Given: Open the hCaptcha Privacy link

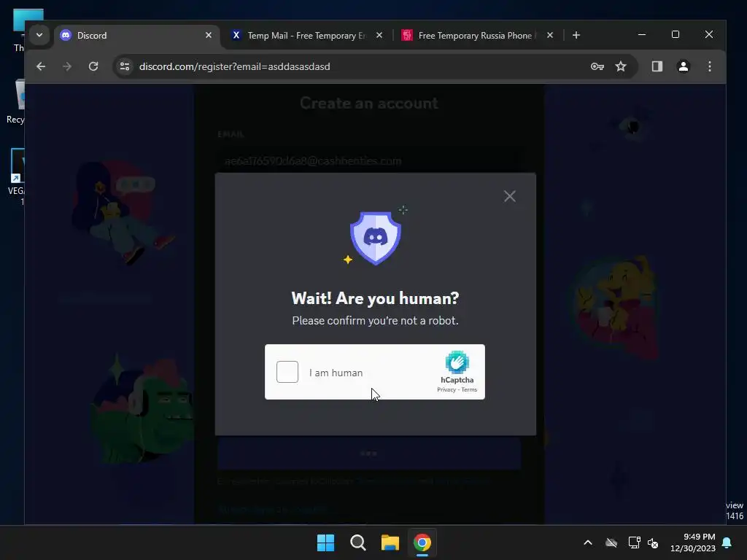Looking at the screenshot, I should [446, 389].
